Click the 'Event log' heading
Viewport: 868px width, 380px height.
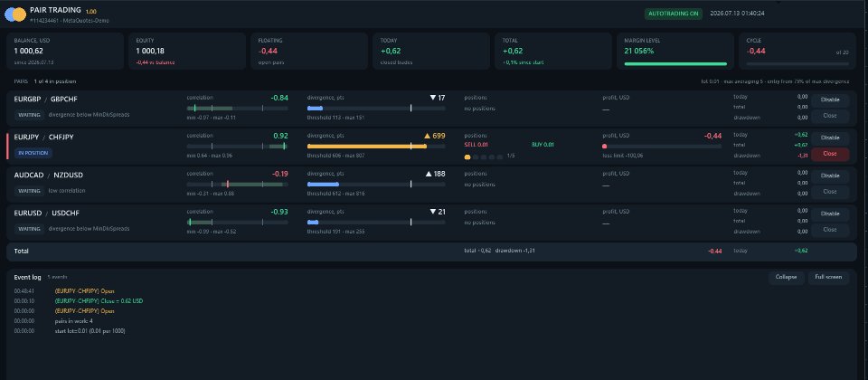(28, 277)
